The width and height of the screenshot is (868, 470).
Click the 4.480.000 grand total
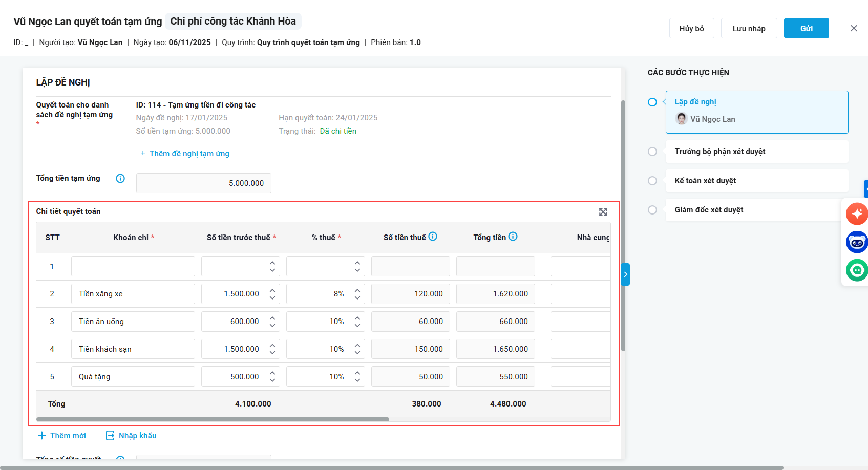coord(508,404)
